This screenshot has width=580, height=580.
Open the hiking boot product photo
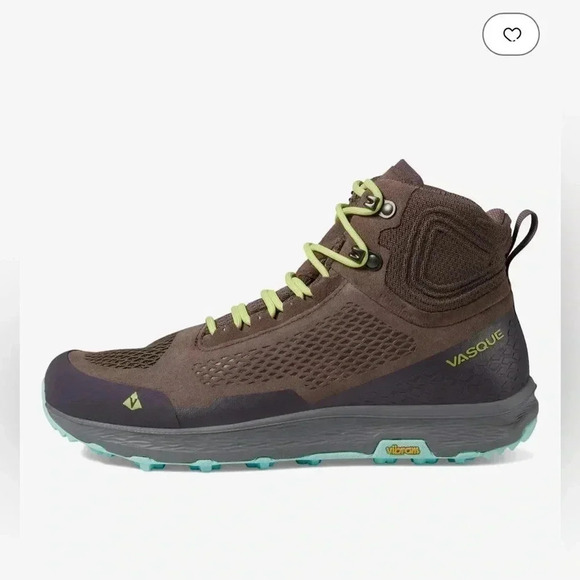click(291, 318)
